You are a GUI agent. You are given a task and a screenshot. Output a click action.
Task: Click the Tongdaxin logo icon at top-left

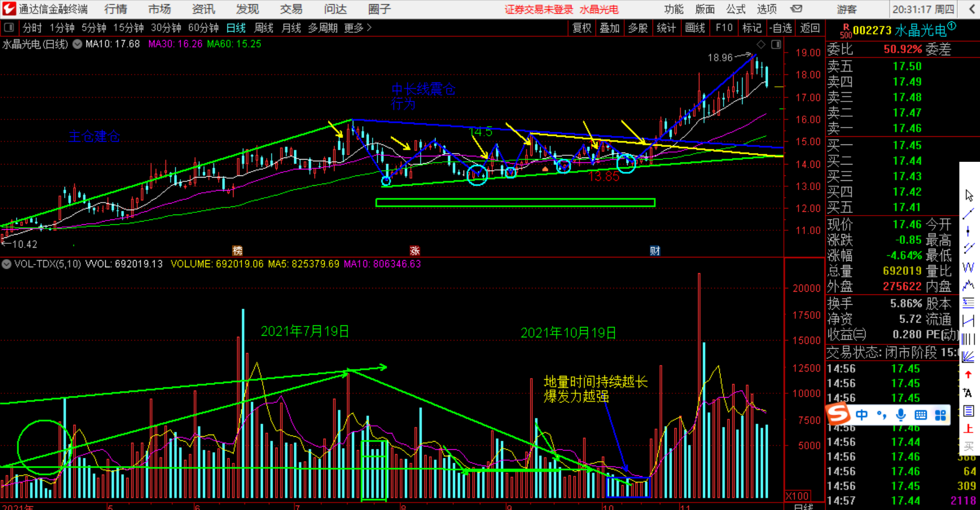point(9,9)
